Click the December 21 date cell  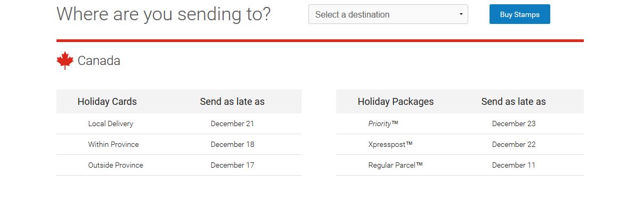pyautogui.click(x=232, y=123)
